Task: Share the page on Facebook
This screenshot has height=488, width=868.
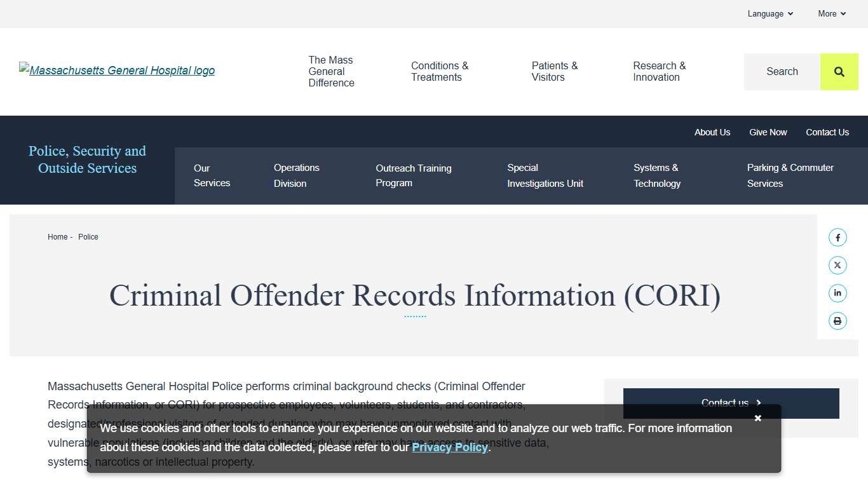Action: [837, 236]
